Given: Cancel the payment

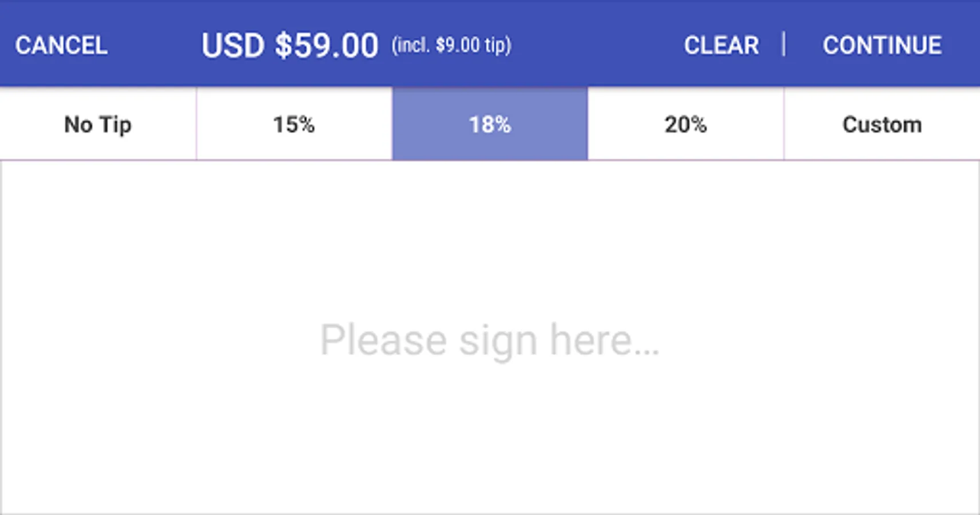Looking at the screenshot, I should pos(61,45).
